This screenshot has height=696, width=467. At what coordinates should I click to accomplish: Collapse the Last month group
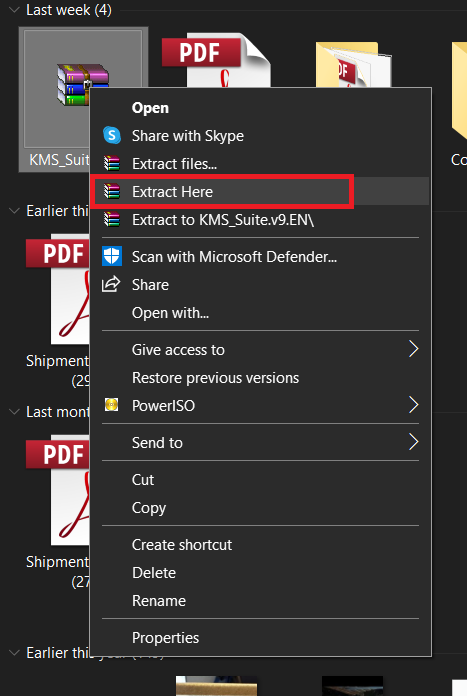pyautogui.click(x=14, y=412)
